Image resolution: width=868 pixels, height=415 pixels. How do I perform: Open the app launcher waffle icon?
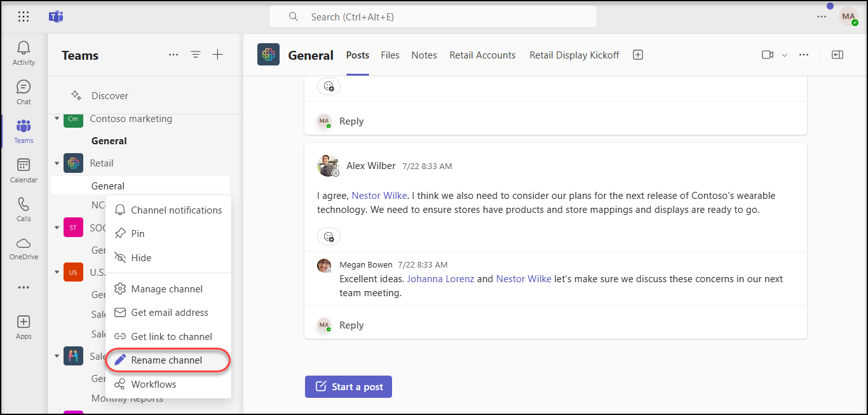(24, 17)
